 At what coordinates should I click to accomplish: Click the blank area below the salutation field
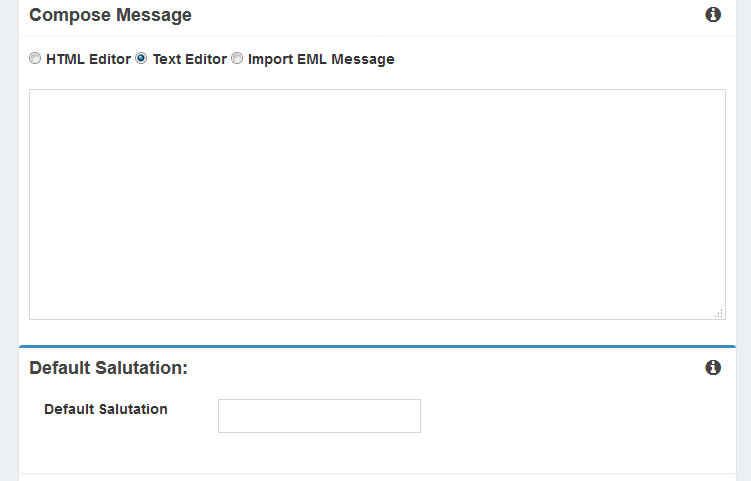coord(377,453)
